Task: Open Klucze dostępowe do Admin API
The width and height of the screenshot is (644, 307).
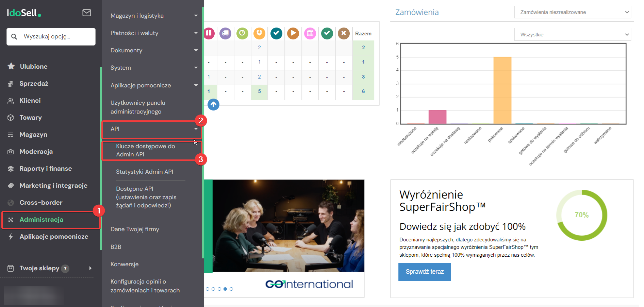Action: tap(146, 150)
